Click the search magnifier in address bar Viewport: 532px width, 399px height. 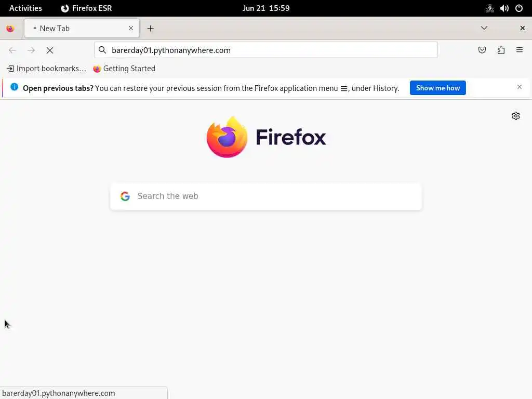coord(102,50)
